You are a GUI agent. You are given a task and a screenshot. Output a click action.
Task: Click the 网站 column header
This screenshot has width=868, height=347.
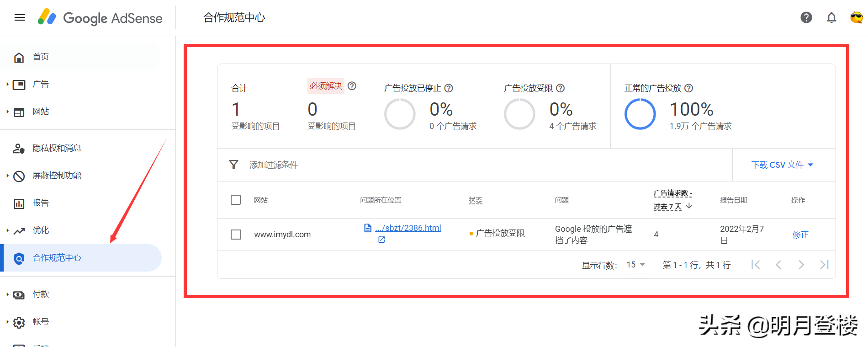tap(261, 200)
